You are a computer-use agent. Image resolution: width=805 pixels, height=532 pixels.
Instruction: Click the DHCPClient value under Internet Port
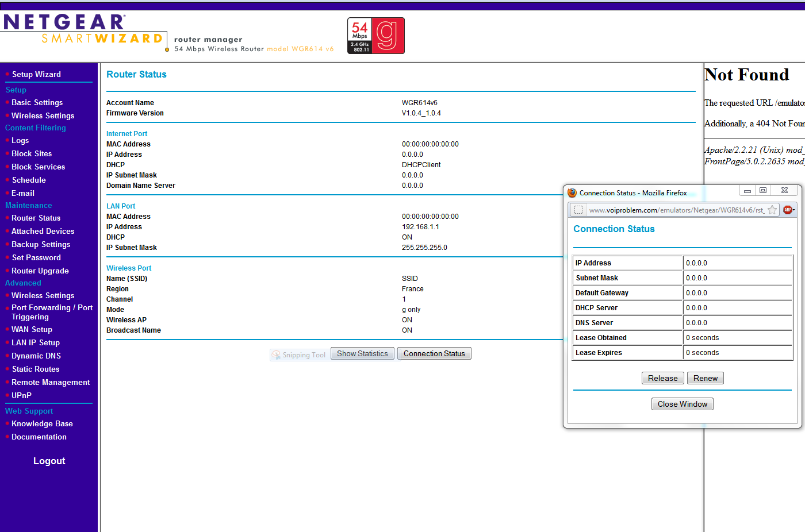(x=421, y=165)
